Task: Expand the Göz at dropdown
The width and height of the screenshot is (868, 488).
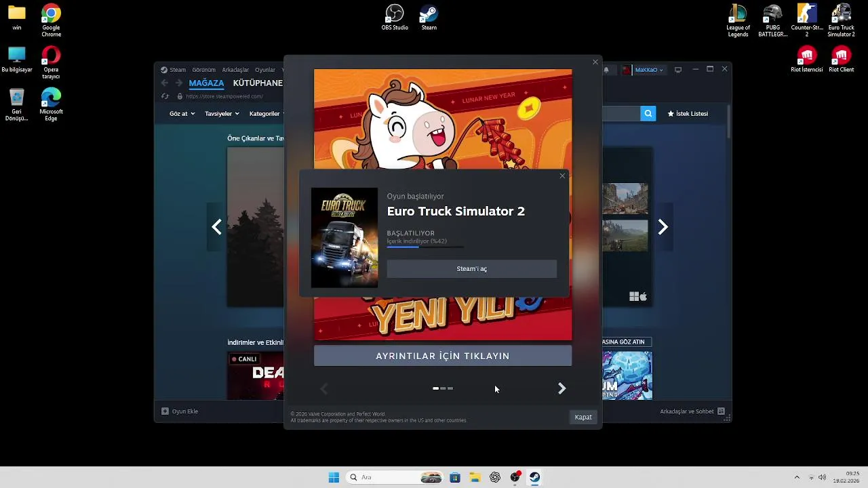Action: tap(182, 114)
